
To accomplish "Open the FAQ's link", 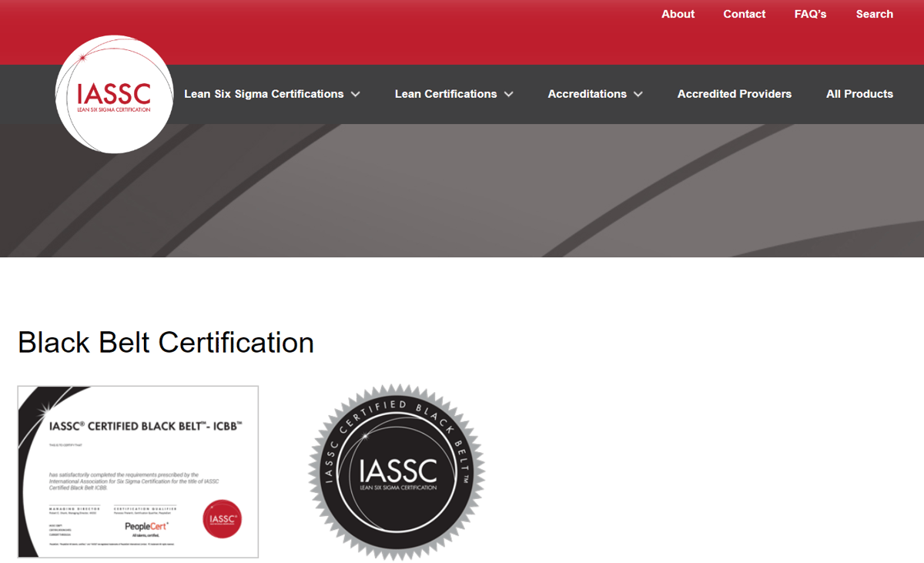I will pos(810,14).
